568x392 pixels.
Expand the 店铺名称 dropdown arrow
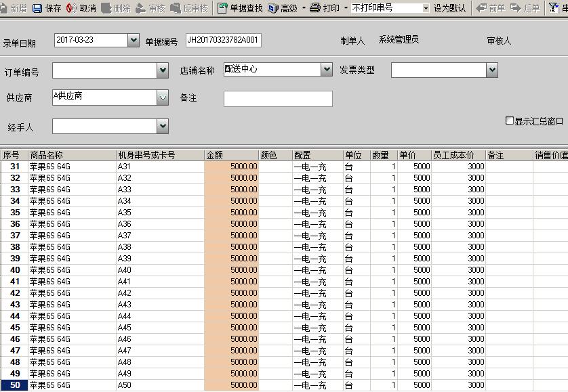click(327, 69)
